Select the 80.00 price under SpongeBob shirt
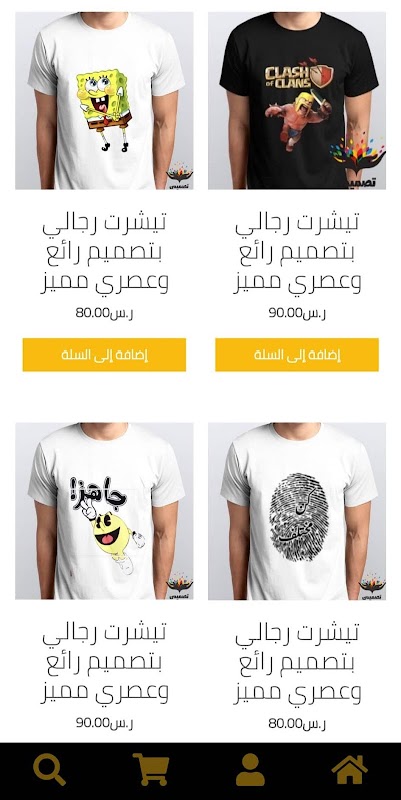 (104, 313)
